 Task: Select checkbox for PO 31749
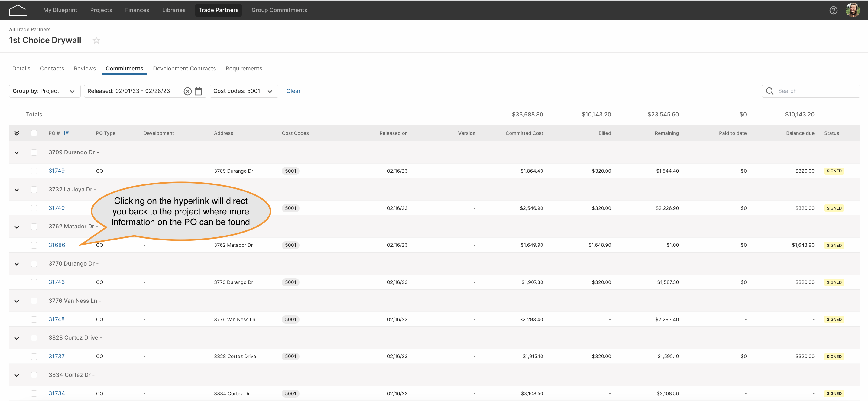pyautogui.click(x=34, y=171)
